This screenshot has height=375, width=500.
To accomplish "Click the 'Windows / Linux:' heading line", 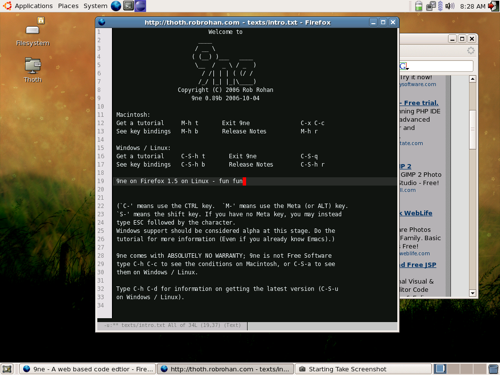I will tap(143, 148).
